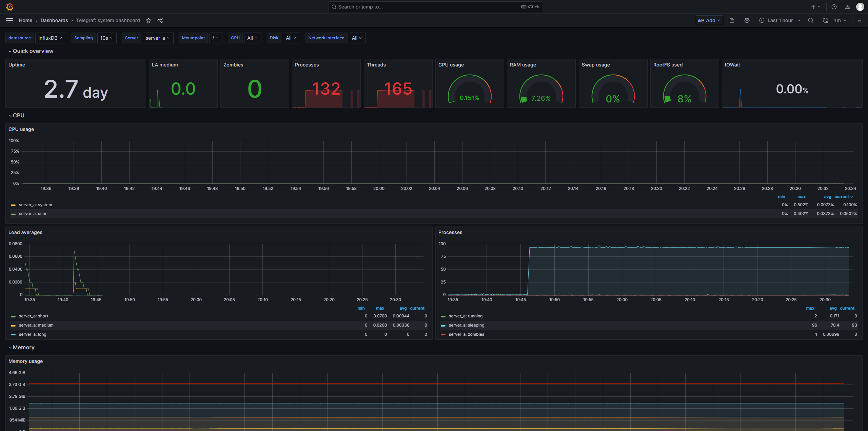Open the InfluxDB datasource dropdown
868x431 pixels.
coord(50,38)
